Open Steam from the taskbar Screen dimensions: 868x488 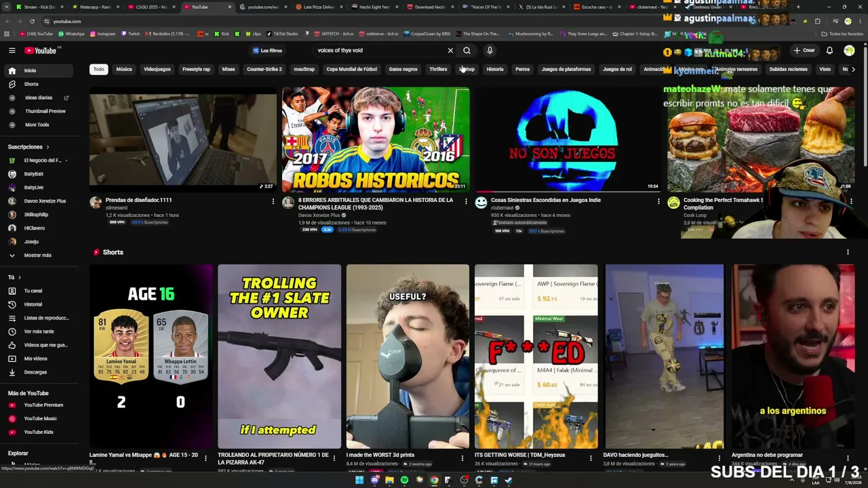[x=509, y=481]
